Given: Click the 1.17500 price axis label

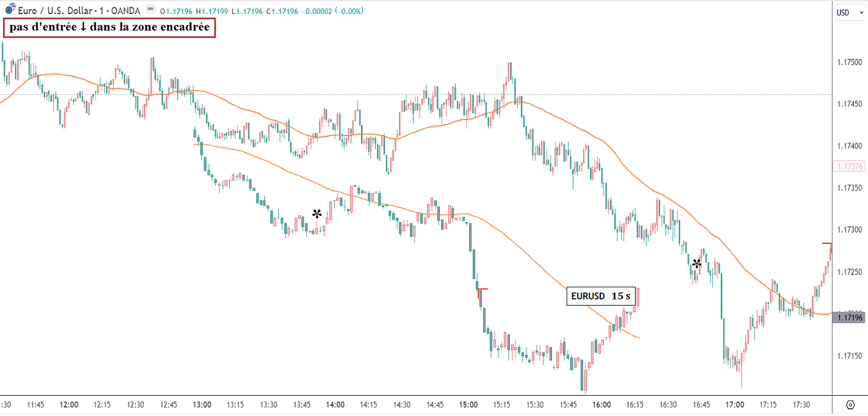Looking at the screenshot, I should click(850, 62).
